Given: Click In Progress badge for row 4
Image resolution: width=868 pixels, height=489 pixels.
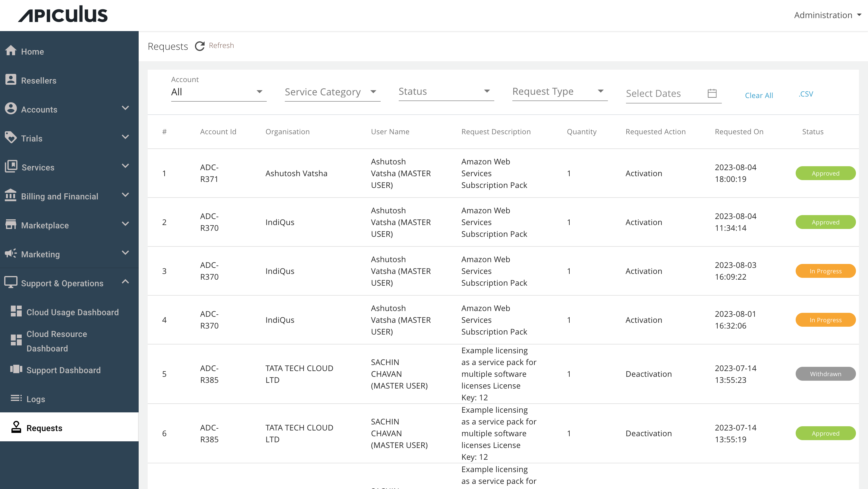Looking at the screenshot, I should coord(826,320).
